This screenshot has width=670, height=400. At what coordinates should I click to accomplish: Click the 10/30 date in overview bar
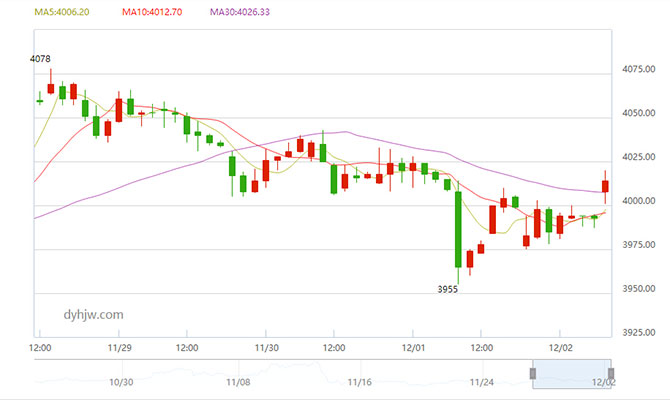click(x=121, y=382)
